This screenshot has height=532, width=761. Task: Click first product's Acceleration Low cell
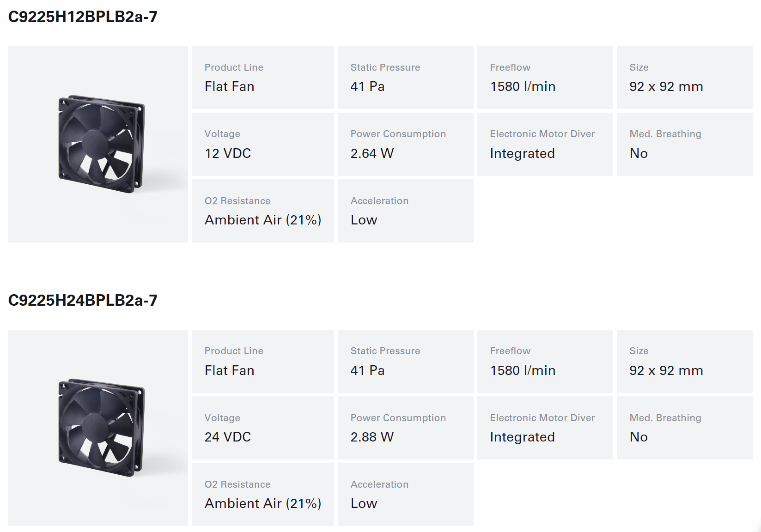[406, 211]
